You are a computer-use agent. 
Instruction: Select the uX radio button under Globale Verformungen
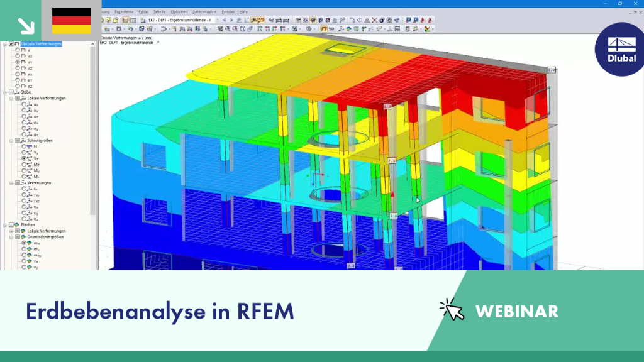pyautogui.click(x=18, y=56)
